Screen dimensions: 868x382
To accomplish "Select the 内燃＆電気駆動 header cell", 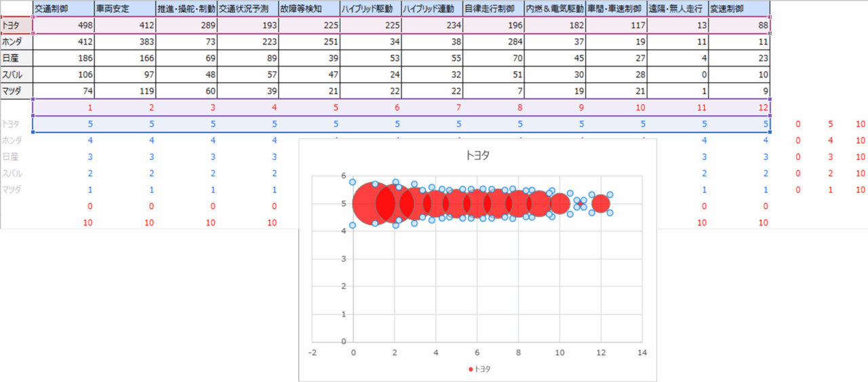I will tap(555, 9).
